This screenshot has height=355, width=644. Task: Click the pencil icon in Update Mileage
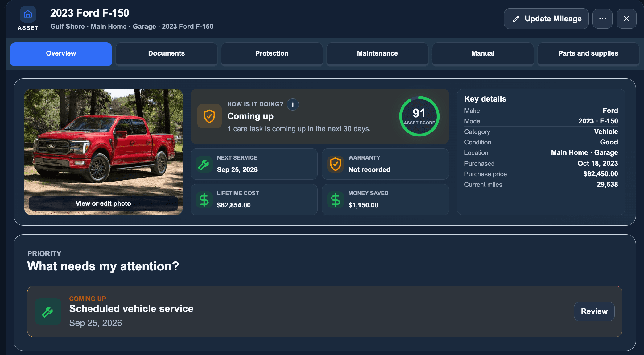click(516, 19)
